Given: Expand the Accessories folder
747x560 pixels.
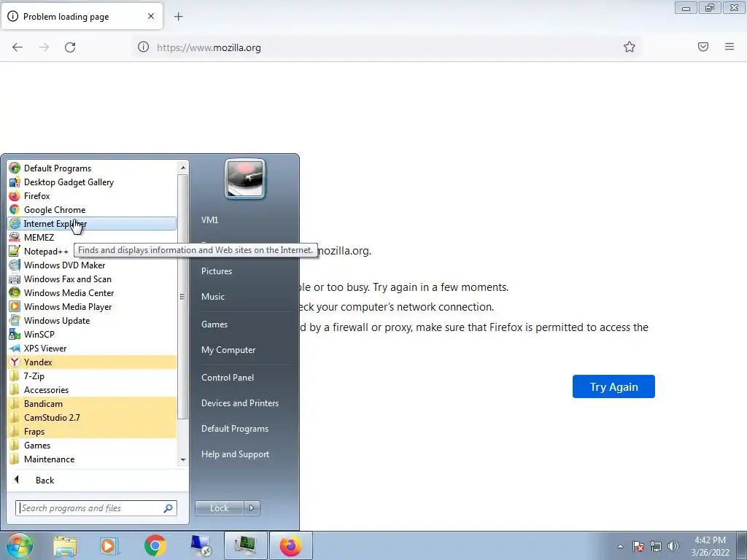Looking at the screenshot, I should [92, 389].
